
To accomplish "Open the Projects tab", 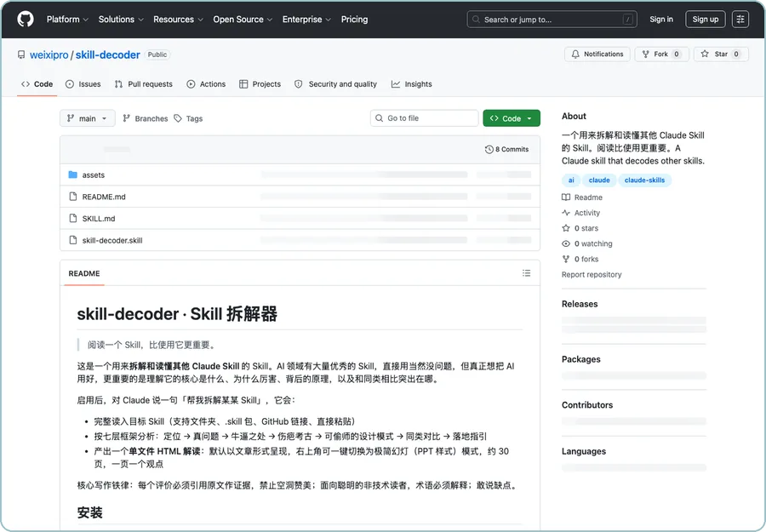I will (260, 84).
